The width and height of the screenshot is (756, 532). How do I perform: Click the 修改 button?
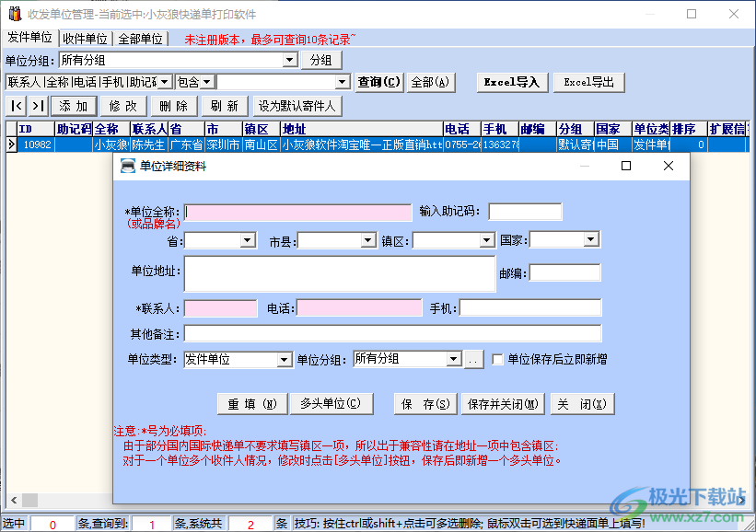click(124, 106)
